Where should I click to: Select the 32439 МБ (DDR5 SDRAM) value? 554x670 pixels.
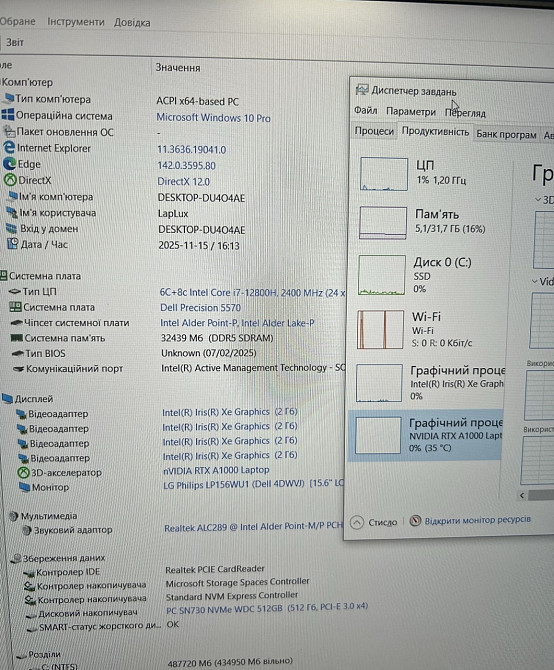click(x=217, y=338)
